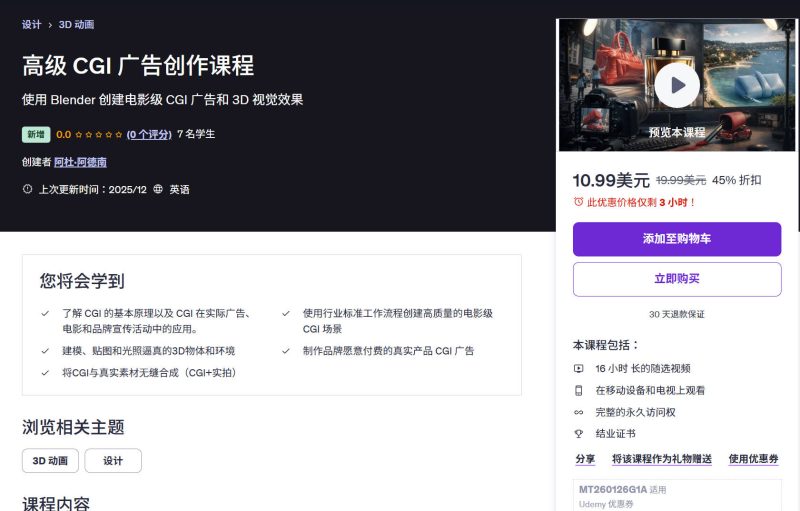
Task: Click the 立即购买 button
Action: point(677,279)
